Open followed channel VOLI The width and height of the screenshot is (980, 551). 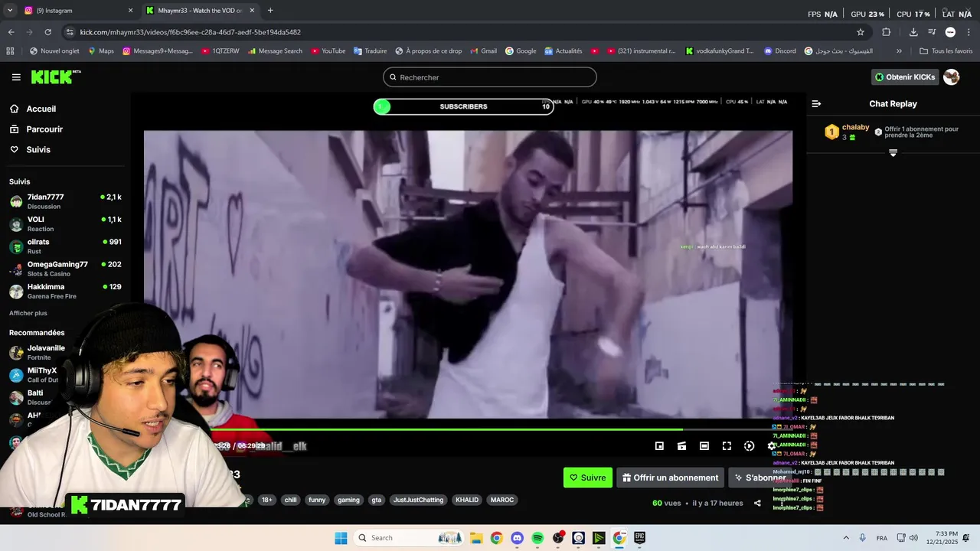65,223
